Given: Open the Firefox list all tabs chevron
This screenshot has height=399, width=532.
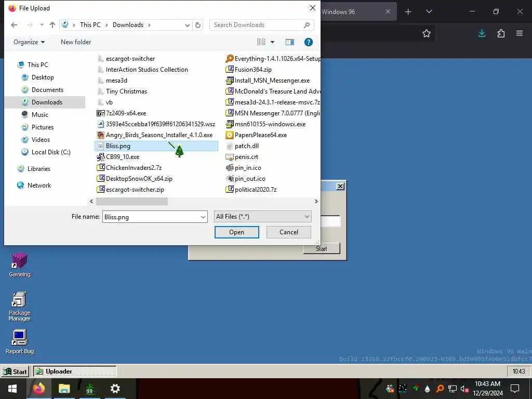Looking at the screenshot, I should [429, 12].
